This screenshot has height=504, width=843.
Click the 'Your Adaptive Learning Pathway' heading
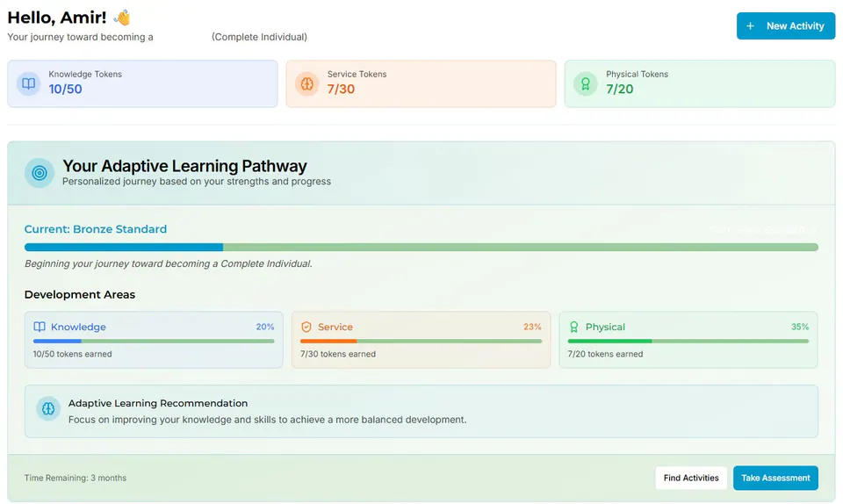[184, 166]
